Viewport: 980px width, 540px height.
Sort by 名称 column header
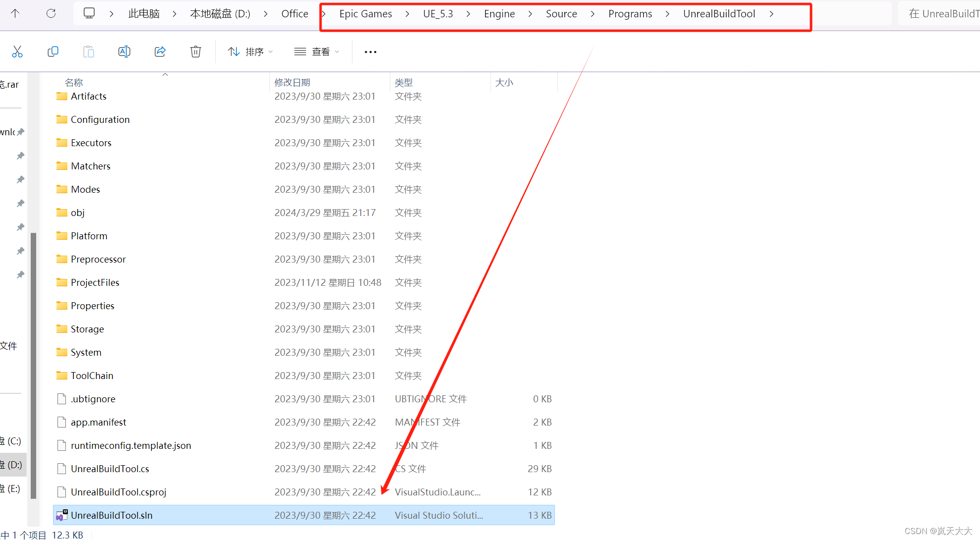(x=74, y=82)
